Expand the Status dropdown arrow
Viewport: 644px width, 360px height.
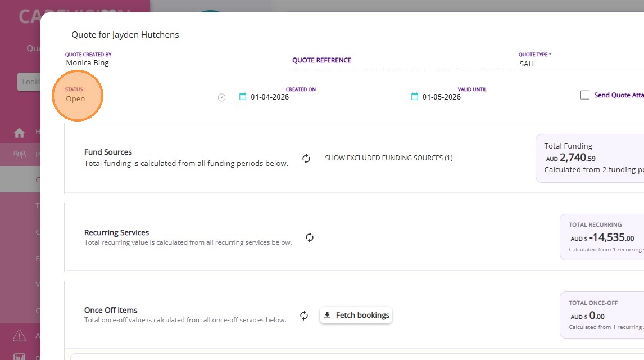click(221, 97)
